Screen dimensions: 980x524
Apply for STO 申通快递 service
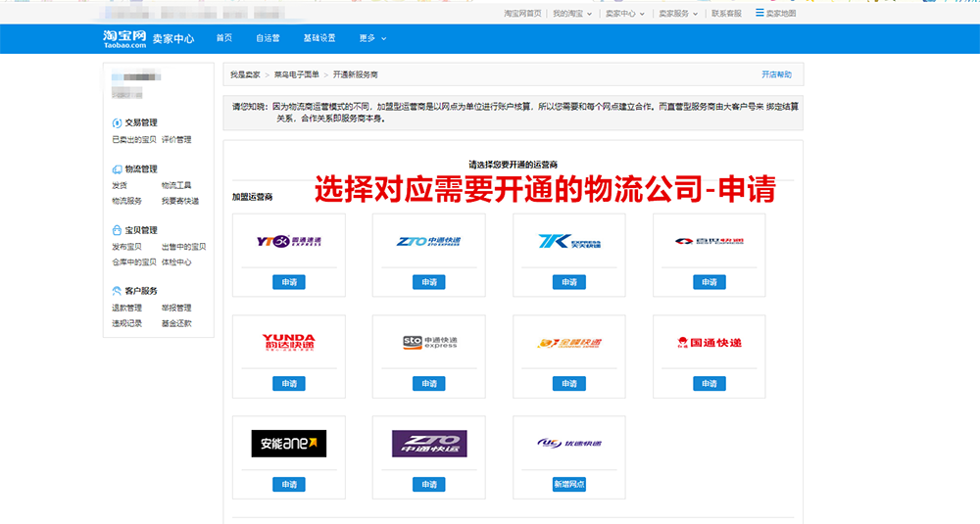point(429,384)
